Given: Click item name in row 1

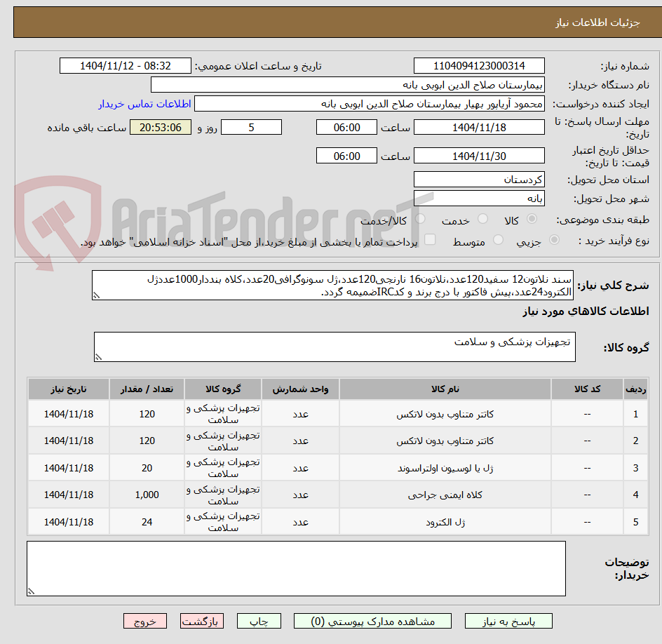Looking at the screenshot, I should click(445, 415).
